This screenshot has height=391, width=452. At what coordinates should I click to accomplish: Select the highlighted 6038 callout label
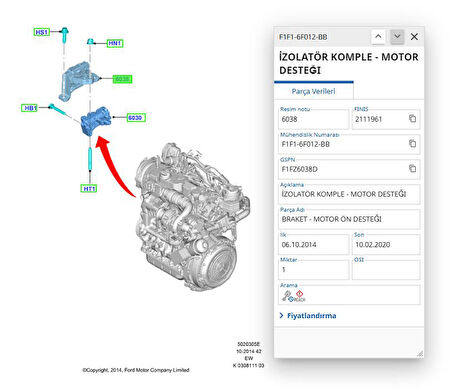tap(122, 79)
